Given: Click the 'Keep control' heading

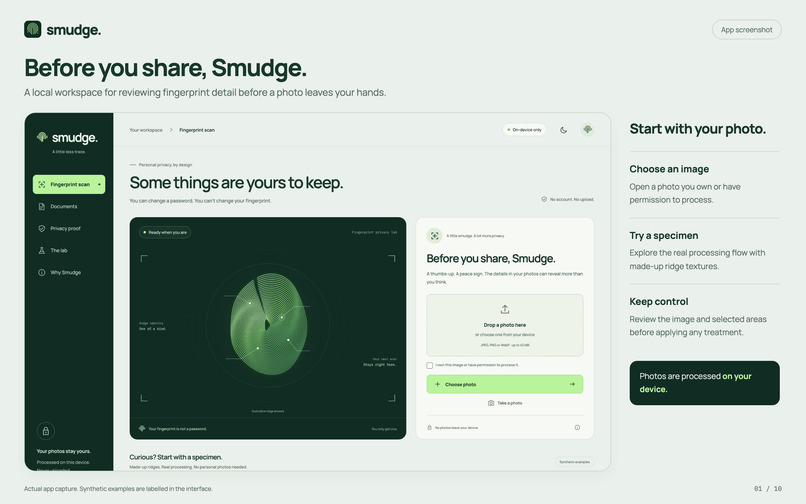Looking at the screenshot, I should coord(658,302).
